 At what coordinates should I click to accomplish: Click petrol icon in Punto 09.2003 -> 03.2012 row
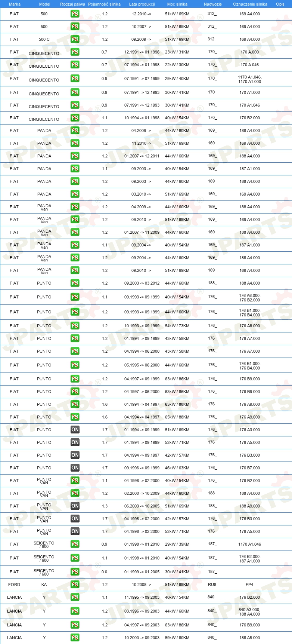75,283
